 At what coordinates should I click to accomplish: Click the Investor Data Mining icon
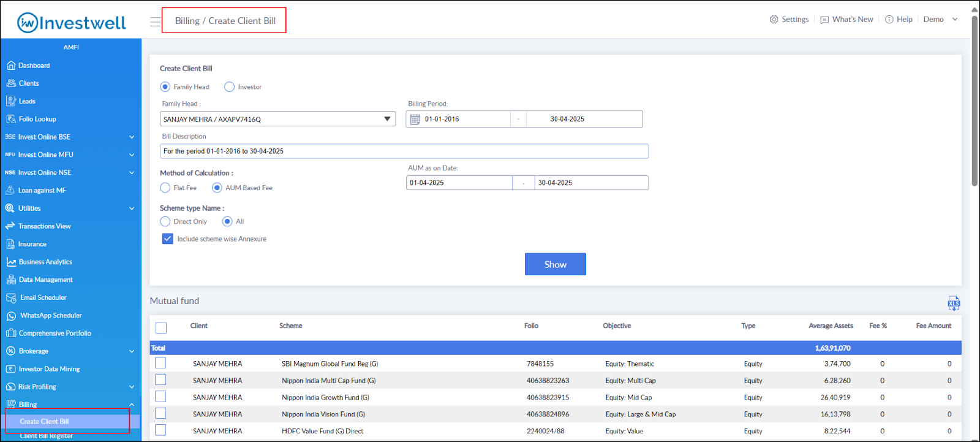(x=10, y=369)
